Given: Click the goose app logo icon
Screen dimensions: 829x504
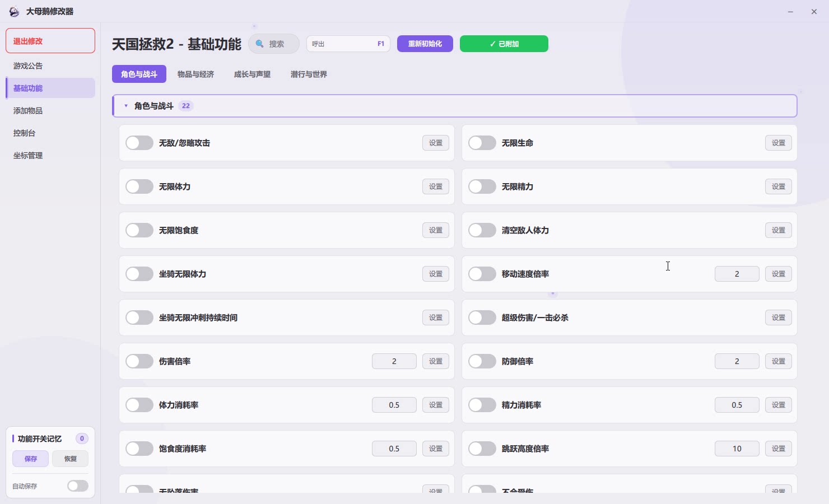Looking at the screenshot, I should click(14, 11).
